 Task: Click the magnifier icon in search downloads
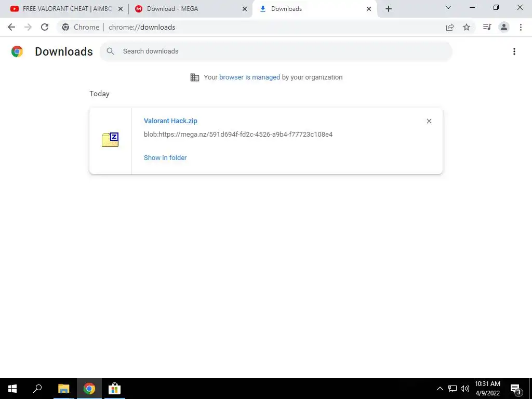[x=110, y=51]
